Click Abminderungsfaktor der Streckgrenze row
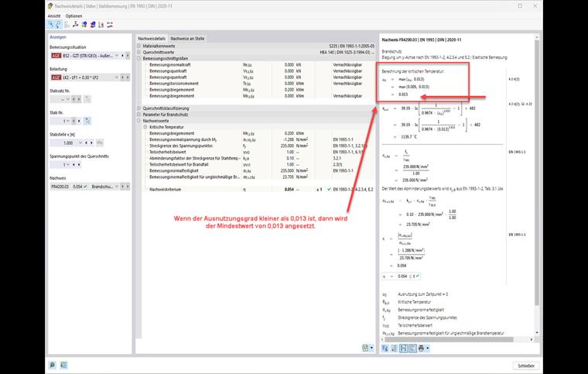The width and height of the screenshot is (588, 374). [258, 158]
